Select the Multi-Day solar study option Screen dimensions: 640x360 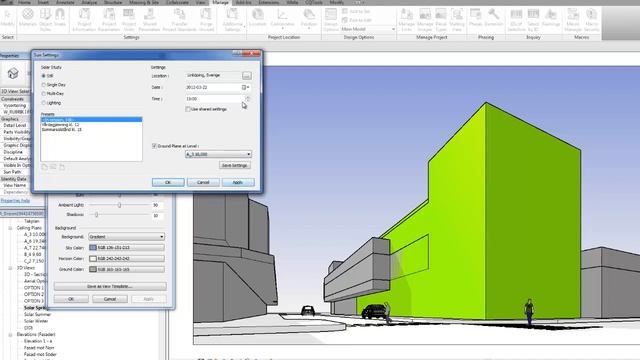(43, 93)
